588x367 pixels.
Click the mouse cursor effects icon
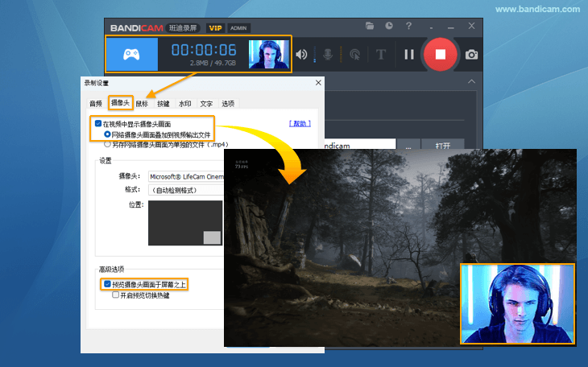pos(354,55)
